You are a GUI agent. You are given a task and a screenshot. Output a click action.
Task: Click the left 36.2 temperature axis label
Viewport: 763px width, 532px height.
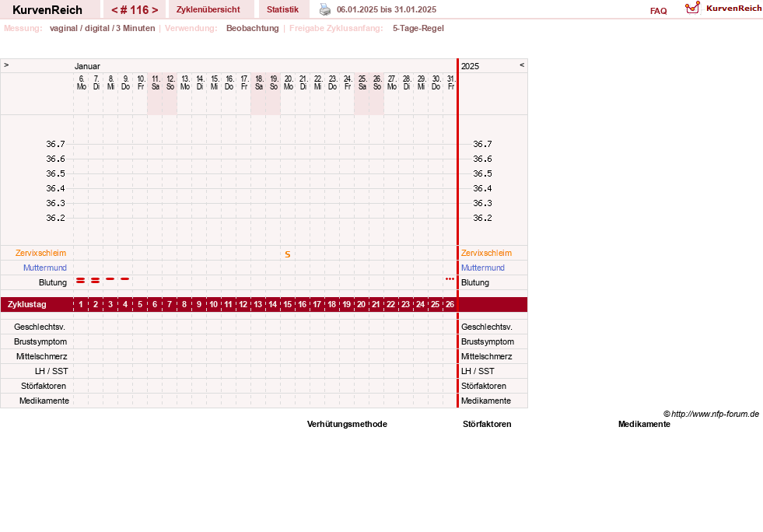[55, 218]
